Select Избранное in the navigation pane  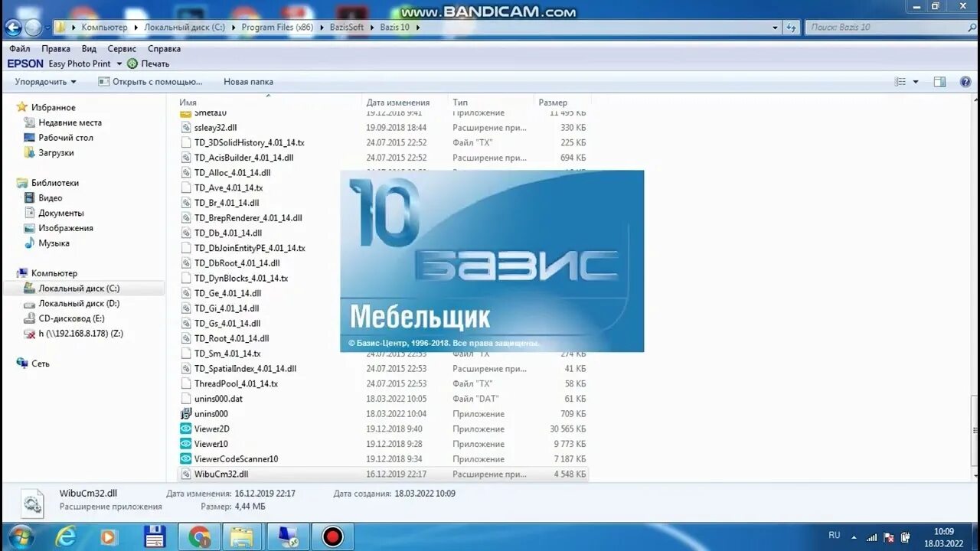(x=53, y=108)
